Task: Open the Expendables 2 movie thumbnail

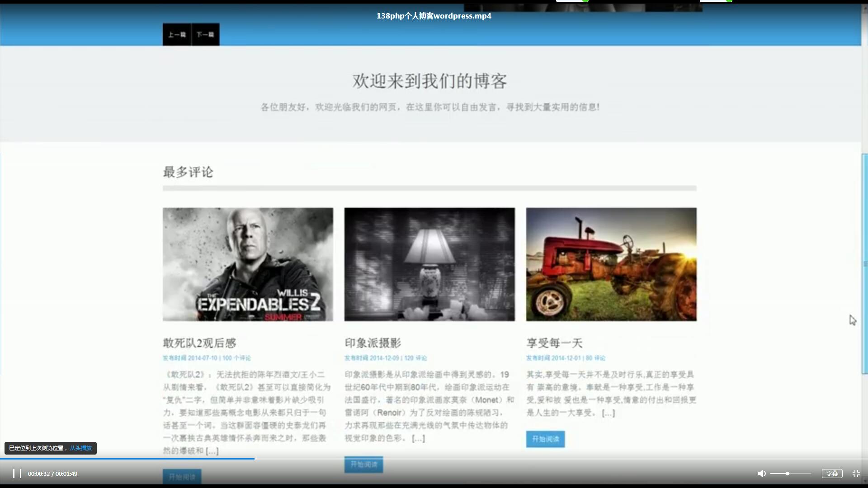Action: (248, 264)
